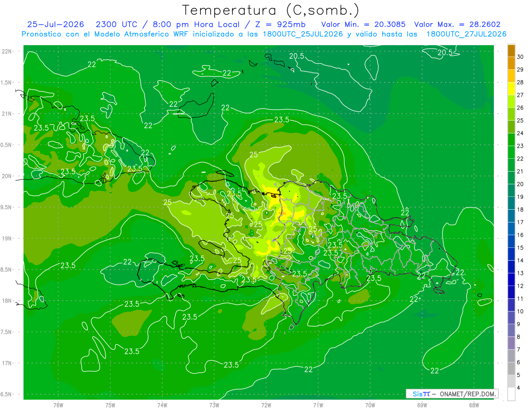Pick the orange 29–30 swatch on color bar
The height and width of the screenshot is (411, 532).
click(511, 63)
